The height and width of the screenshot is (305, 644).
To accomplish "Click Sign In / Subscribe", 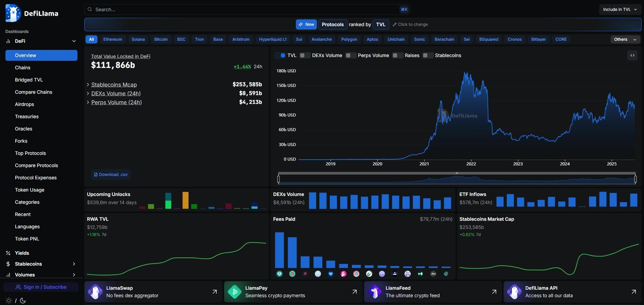I will click(41, 287).
